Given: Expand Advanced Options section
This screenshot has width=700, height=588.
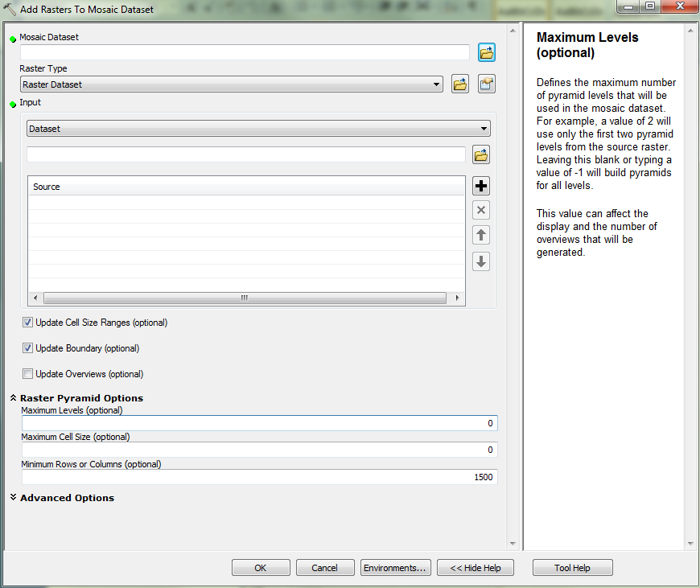Looking at the screenshot, I should 14,497.
